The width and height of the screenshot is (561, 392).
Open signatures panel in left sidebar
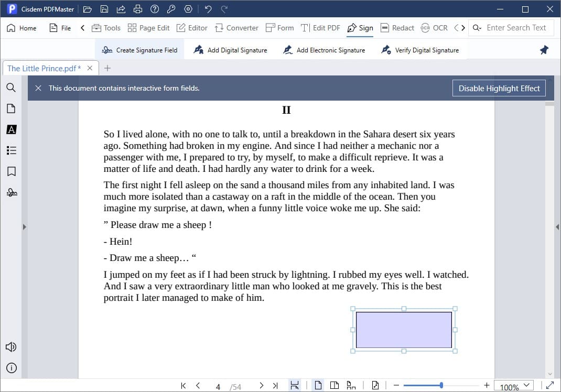tap(12, 192)
